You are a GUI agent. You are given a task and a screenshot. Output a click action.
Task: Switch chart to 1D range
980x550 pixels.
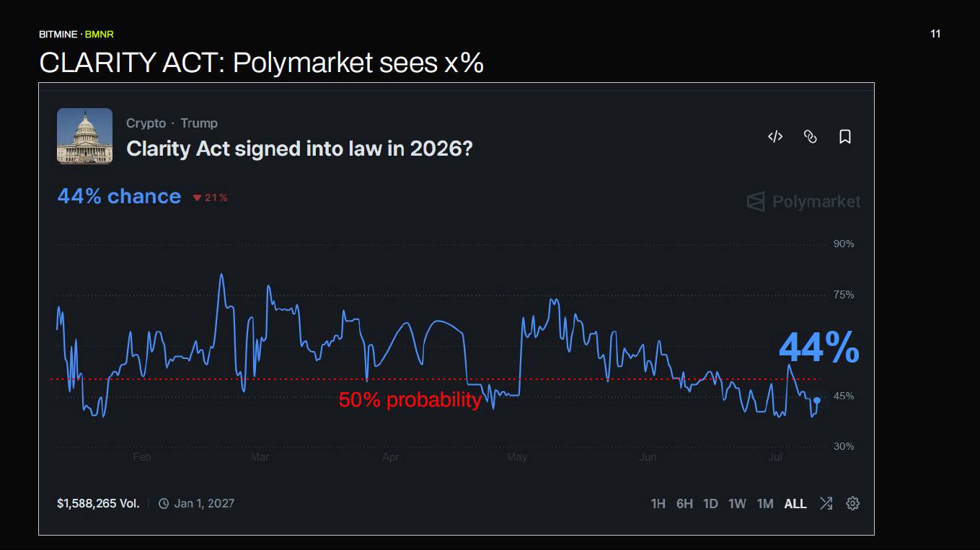710,504
